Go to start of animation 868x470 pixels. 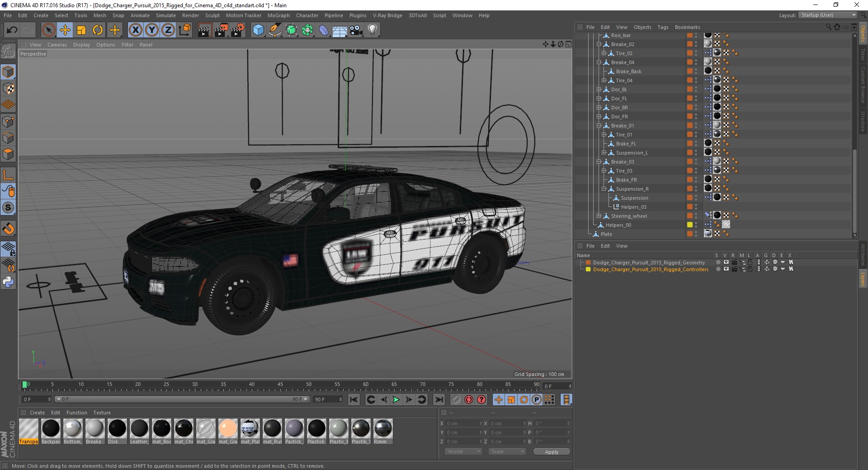pyautogui.click(x=354, y=399)
